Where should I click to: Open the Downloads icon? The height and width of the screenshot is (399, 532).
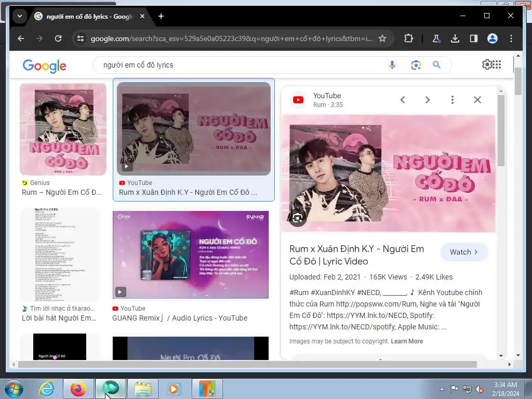[x=455, y=38]
